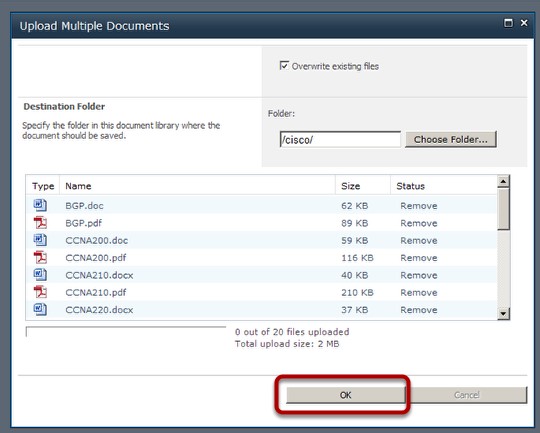Click the PDF icon beside CCNA210.pdf
This screenshot has width=540, height=433.
coord(40,292)
